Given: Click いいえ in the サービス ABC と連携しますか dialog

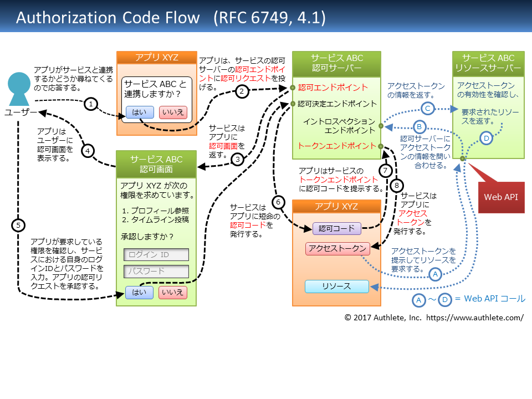Looking at the screenshot, I should (173, 112).
